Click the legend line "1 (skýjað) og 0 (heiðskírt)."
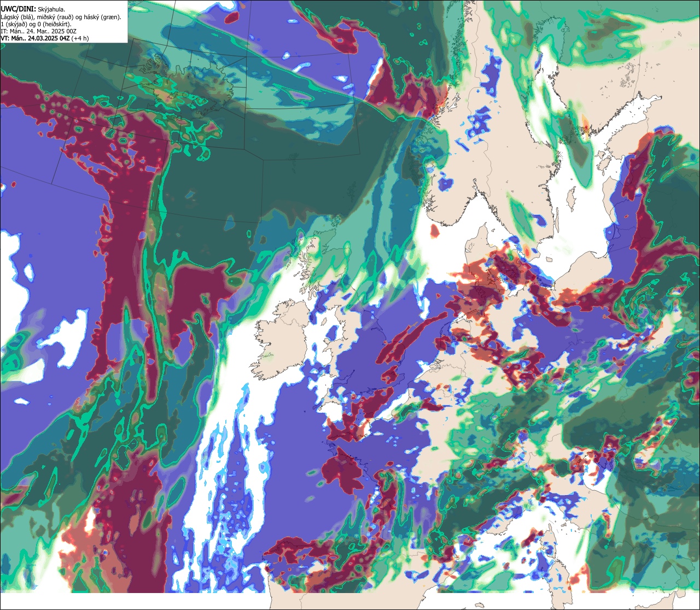Image resolution: width=700 pixels, height=610 pixels. pyautogui.click(x=36, y=25)
